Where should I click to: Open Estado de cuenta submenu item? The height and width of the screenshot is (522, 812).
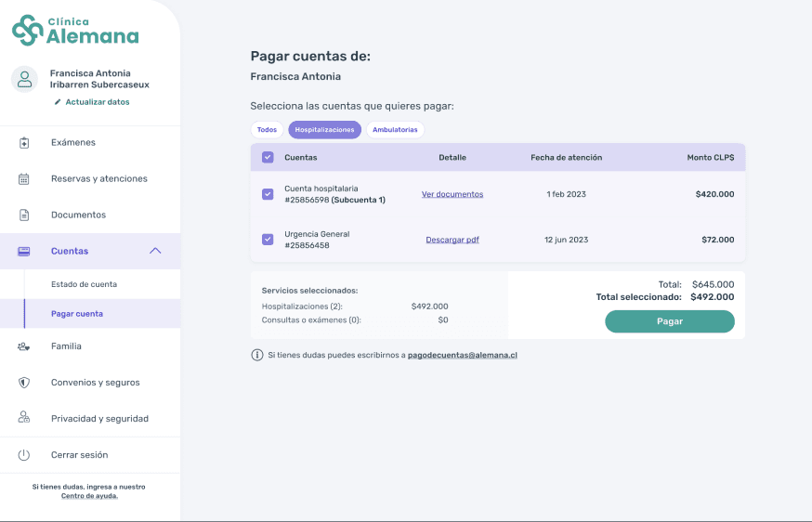84,284
